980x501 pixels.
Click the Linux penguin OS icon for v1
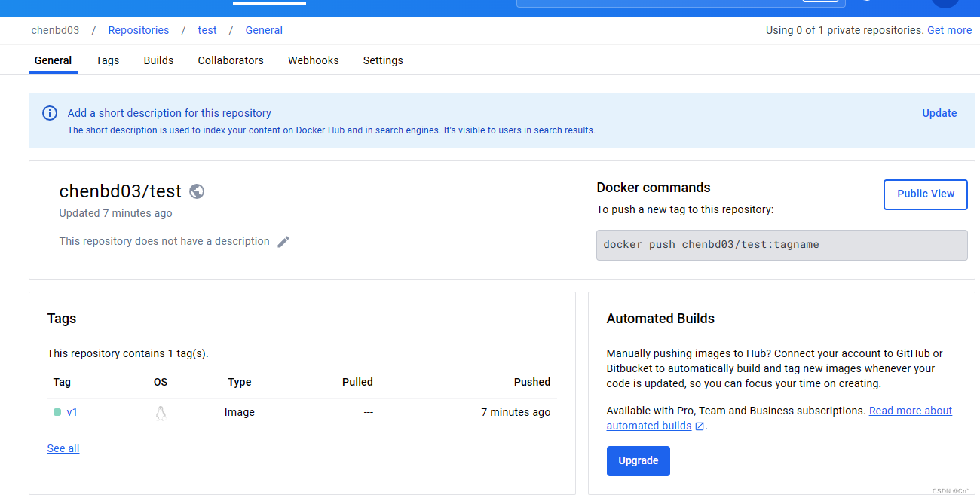(161, 413)
